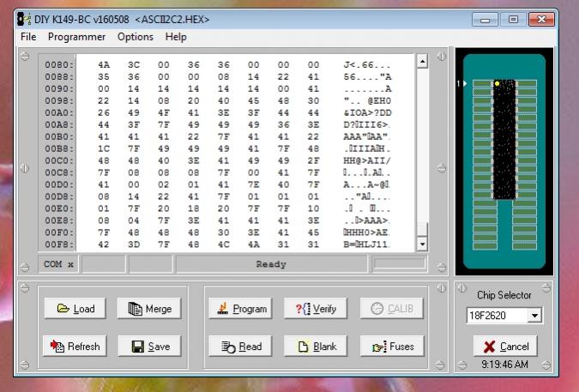Click byte 3C in row 0080
The image size is (579, 392).
(134, 65)
